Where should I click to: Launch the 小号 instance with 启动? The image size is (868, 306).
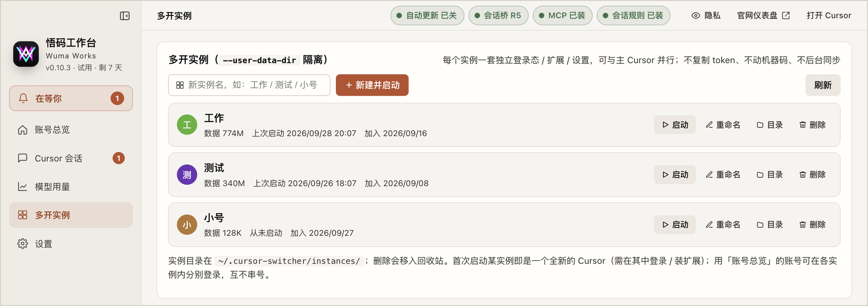[x=675, y=225]
